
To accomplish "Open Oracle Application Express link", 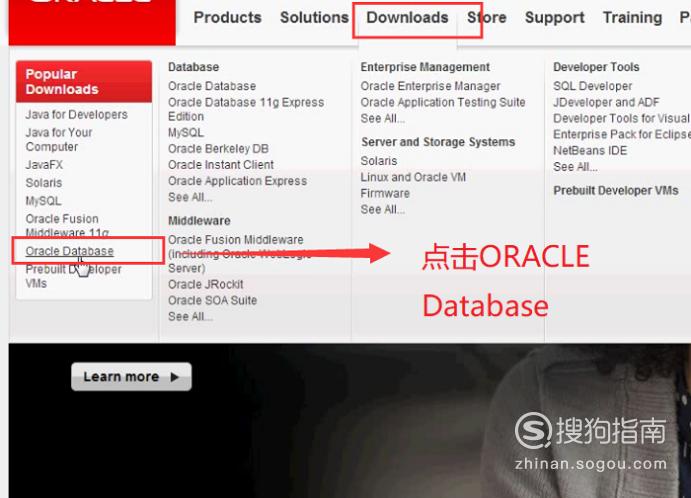I will [238, 181].
